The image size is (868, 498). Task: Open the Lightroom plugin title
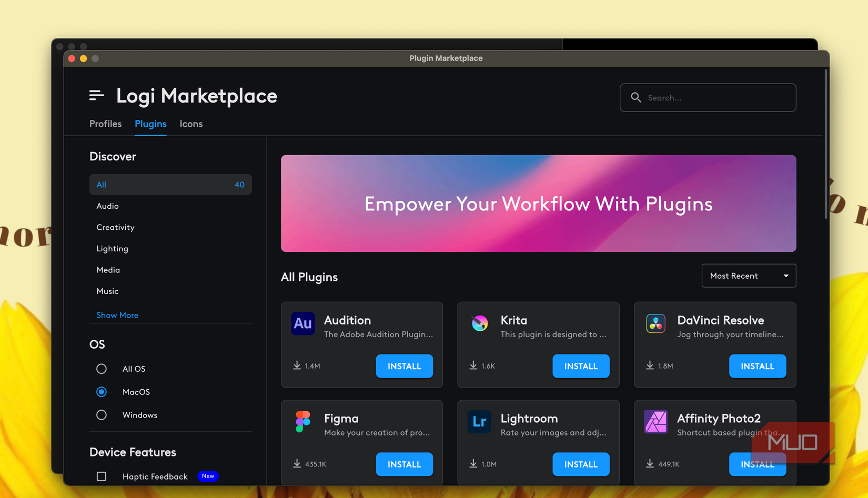point(529,419)
